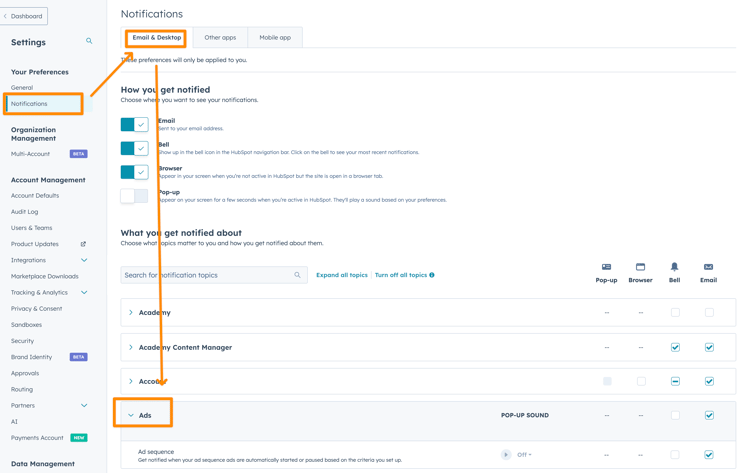The image size is (740, 473).
Task: Open General preferences in sidebar
Action: (x=22, y=87)
